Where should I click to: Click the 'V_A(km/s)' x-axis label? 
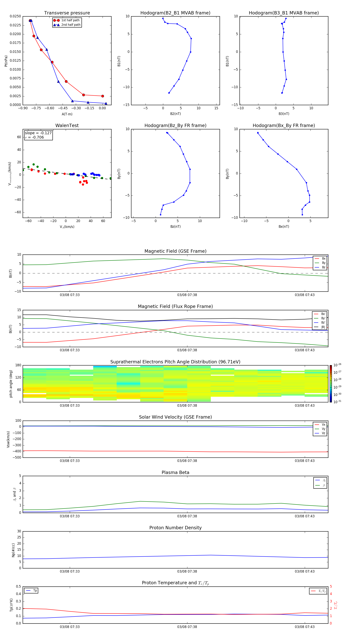click(x=67, y=227)
